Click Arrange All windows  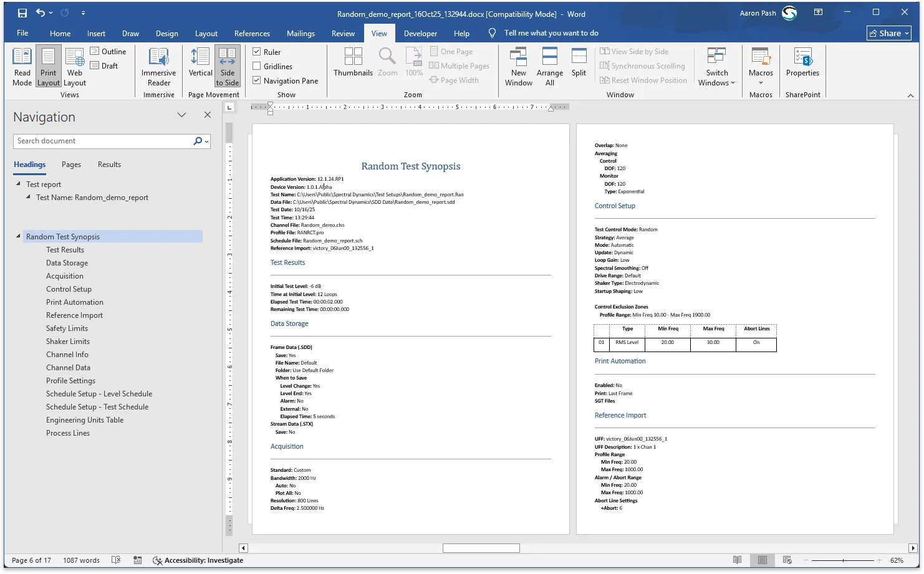549,65
